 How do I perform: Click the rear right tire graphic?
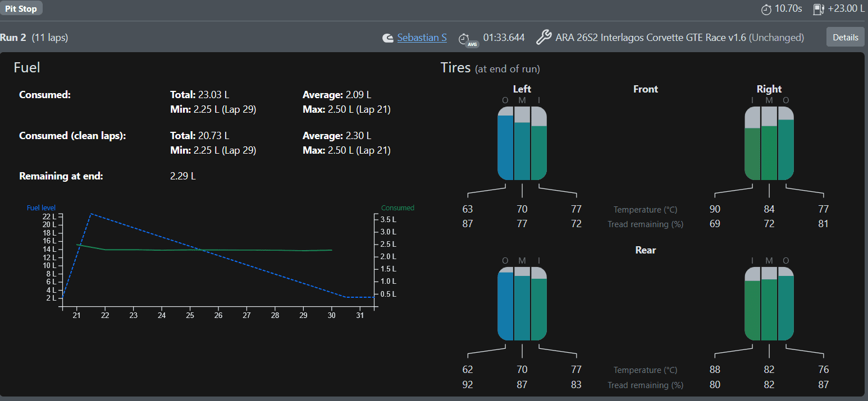coord(769,303)
